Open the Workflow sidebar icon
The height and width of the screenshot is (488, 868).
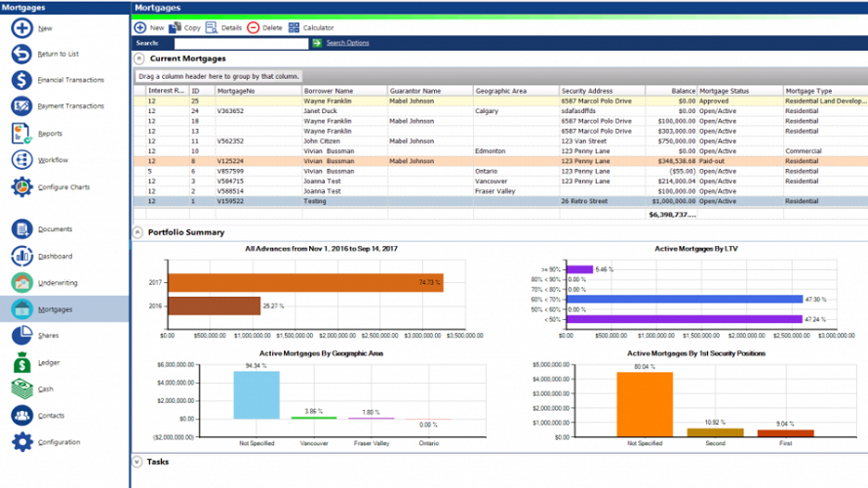[22, 159]
